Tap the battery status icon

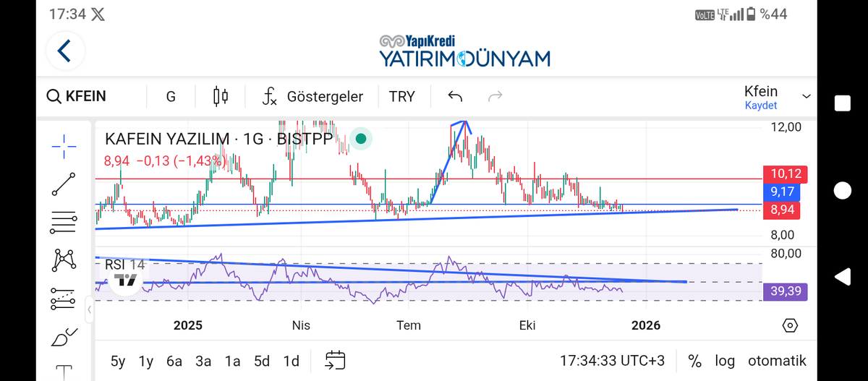750,14
